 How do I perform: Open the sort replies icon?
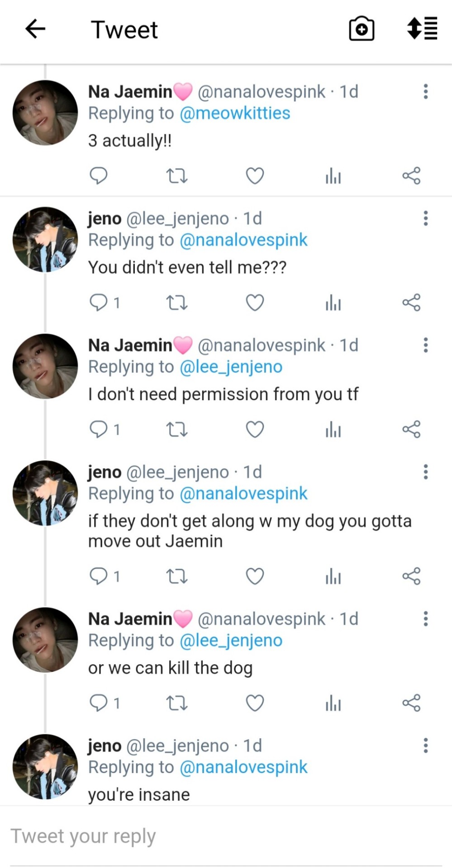pyautogui.click(x=422, y=28)
